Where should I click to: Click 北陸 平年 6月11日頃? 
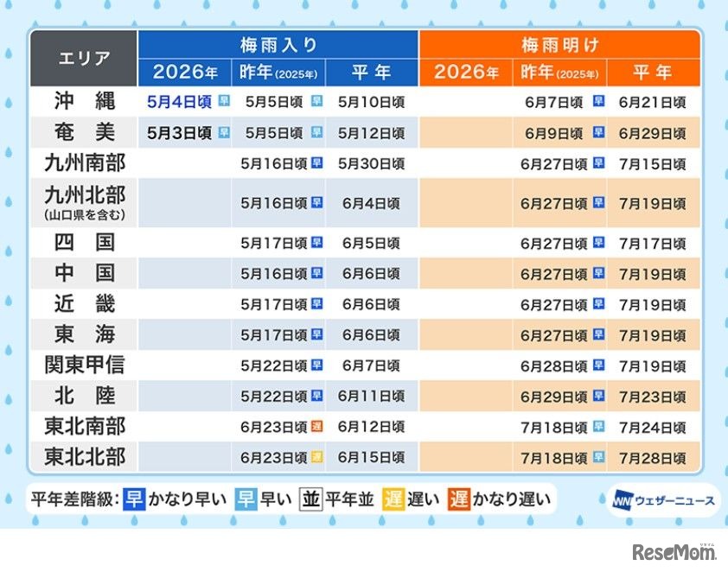tap(372, 397)
